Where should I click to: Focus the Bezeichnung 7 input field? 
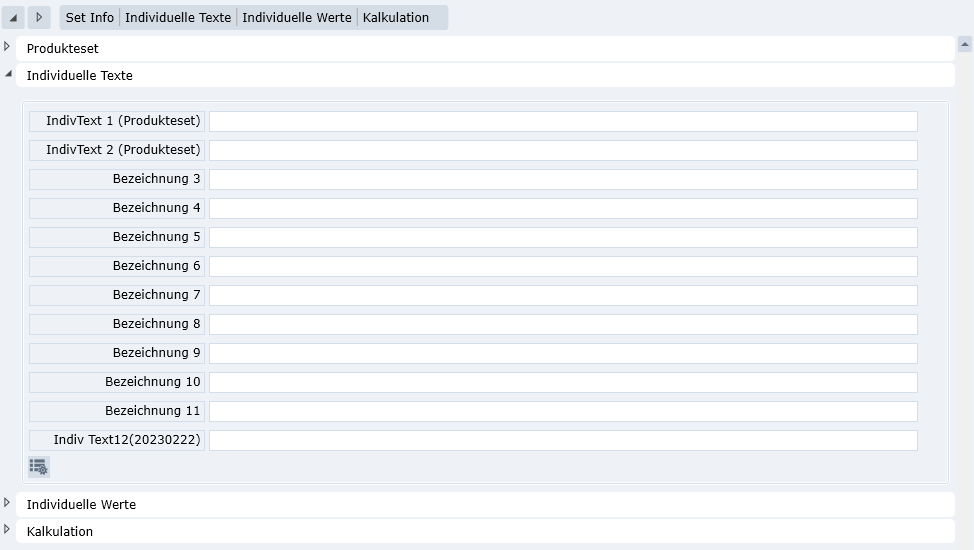563,295
